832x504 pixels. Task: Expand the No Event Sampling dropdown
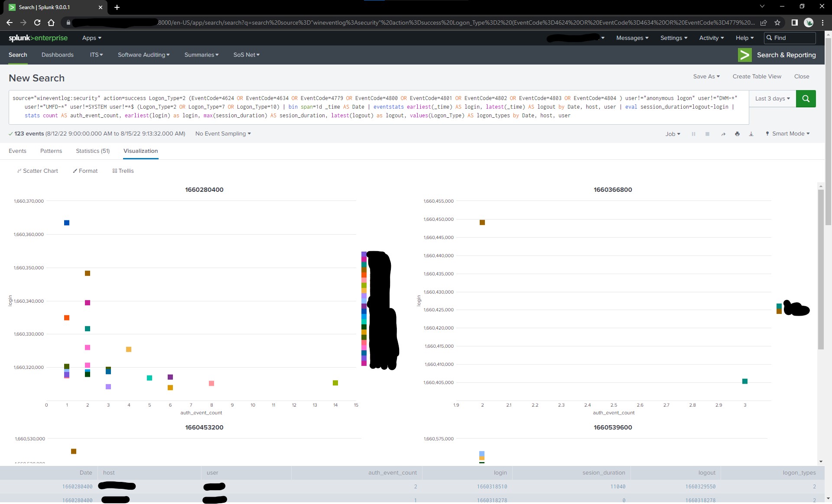pyautogui.click(x=223, y=134)
